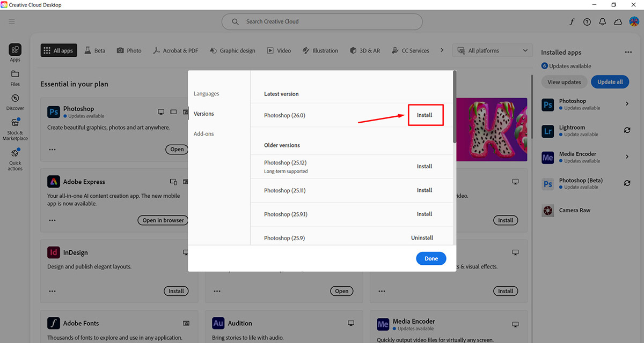Screen dimensions: 644x343
Task: Click the Search Creative Cloud field
Action: point(322,22)
